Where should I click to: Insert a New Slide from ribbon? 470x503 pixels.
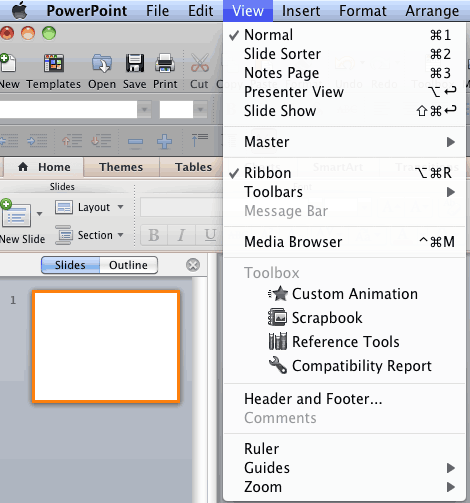pyautogui.click(x=17, y=213)
